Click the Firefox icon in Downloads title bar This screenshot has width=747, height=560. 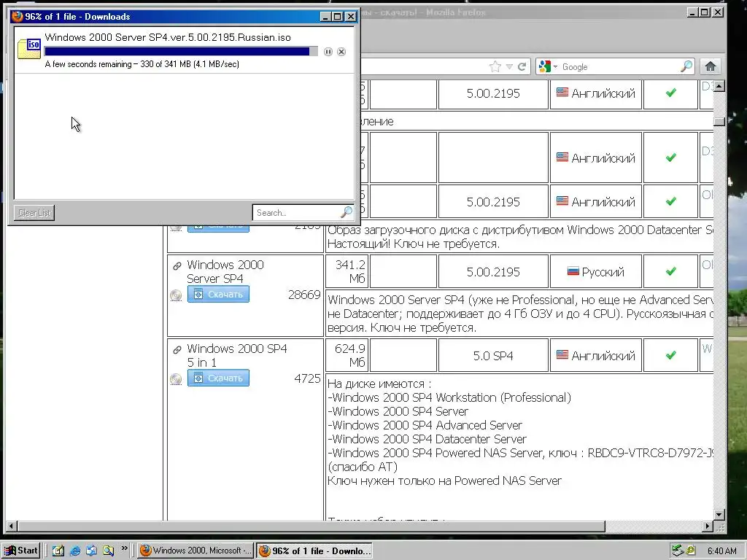pos(18,16)
